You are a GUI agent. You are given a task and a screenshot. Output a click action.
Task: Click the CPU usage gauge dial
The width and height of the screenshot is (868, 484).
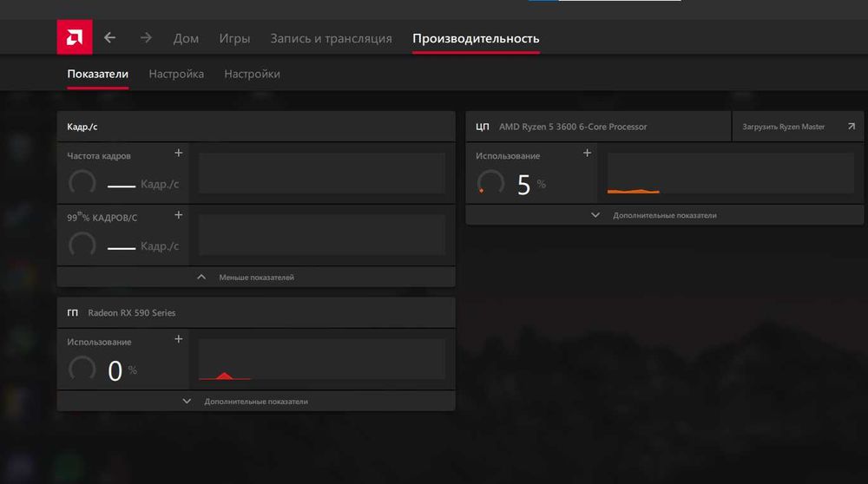pyautogui.click(x=490, y=182)
